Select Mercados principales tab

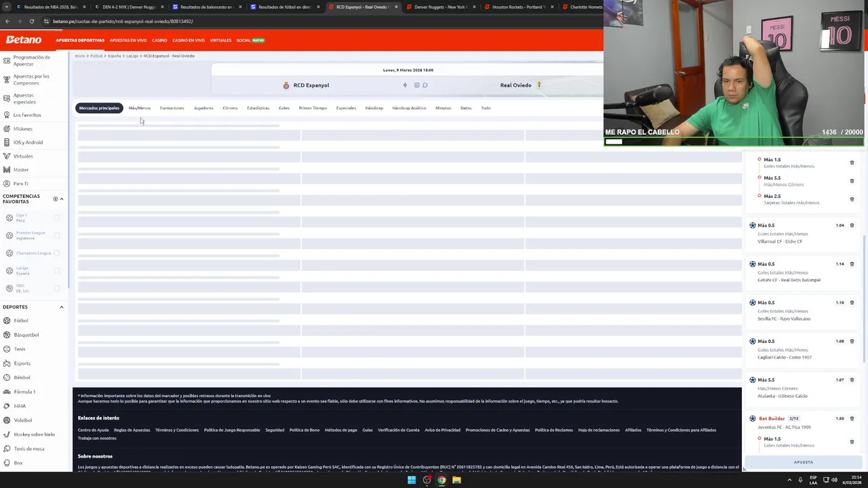tap(99, 108)
